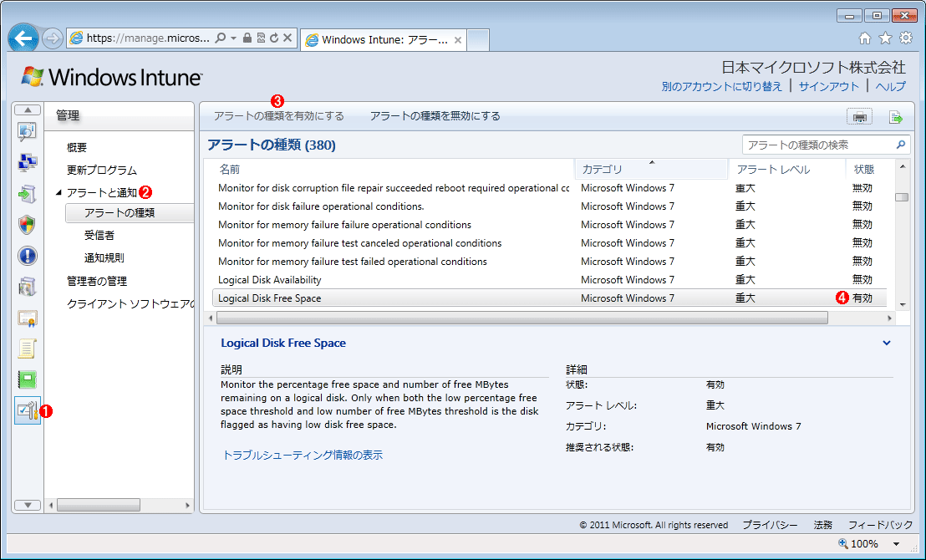Select 管理者の管理 in the navigation tree
Image resolution: width=926 pixels, height=560 pixels.
pos(97,281)
